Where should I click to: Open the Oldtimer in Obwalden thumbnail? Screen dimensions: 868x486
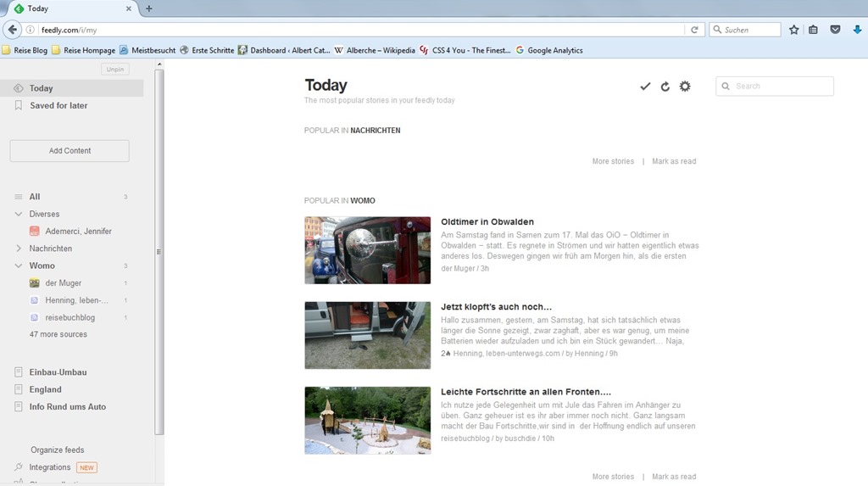(x=367, y=250)
